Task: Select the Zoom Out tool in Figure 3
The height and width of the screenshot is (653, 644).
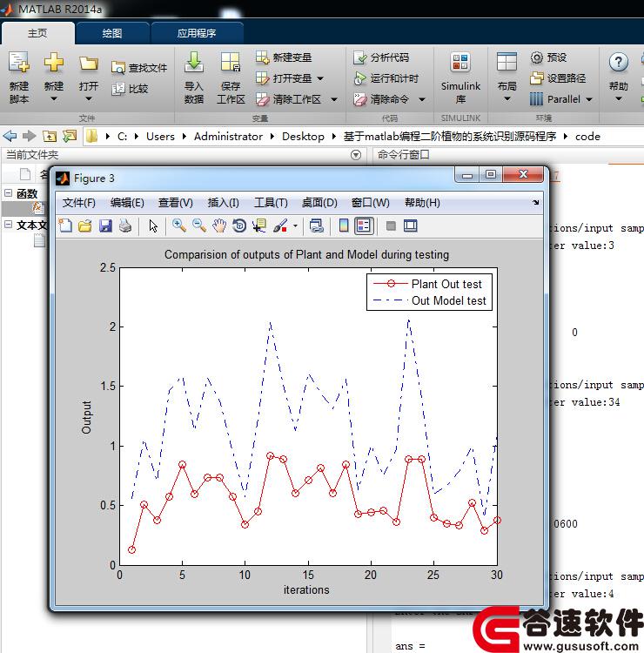Action: click(x=199, y=226)
